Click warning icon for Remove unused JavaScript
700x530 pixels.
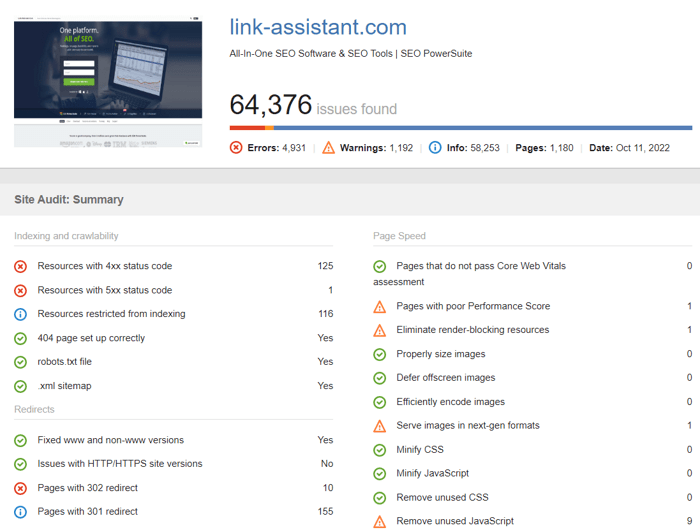tap(380, 521)
